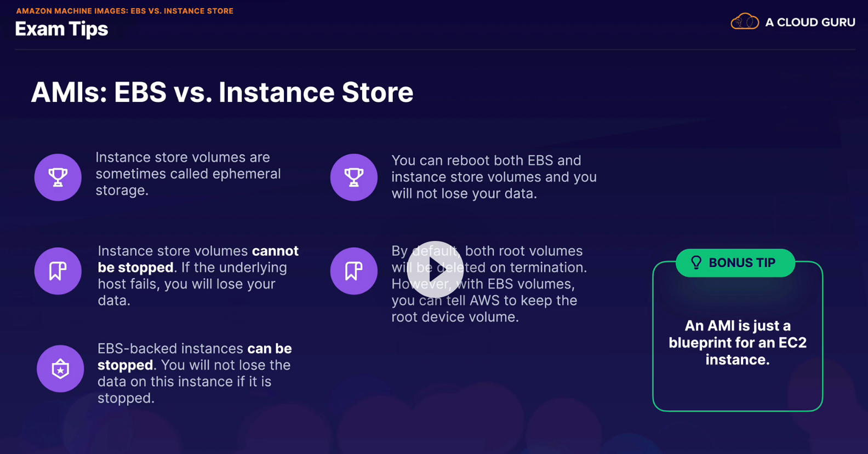This screenshot has width=868, height=454.
Task: Click the 'You can reboot both EBS' tip text
Action: coord(494,177)
